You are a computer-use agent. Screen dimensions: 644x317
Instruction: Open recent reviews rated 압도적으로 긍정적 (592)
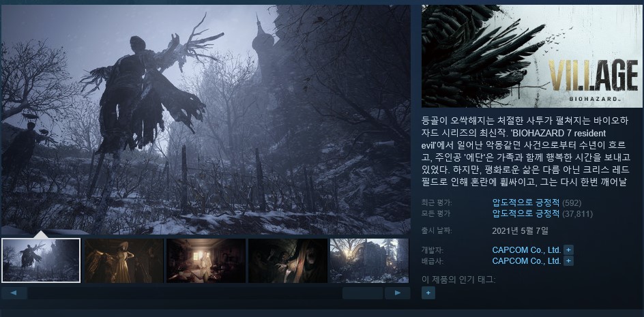(536, 202)
